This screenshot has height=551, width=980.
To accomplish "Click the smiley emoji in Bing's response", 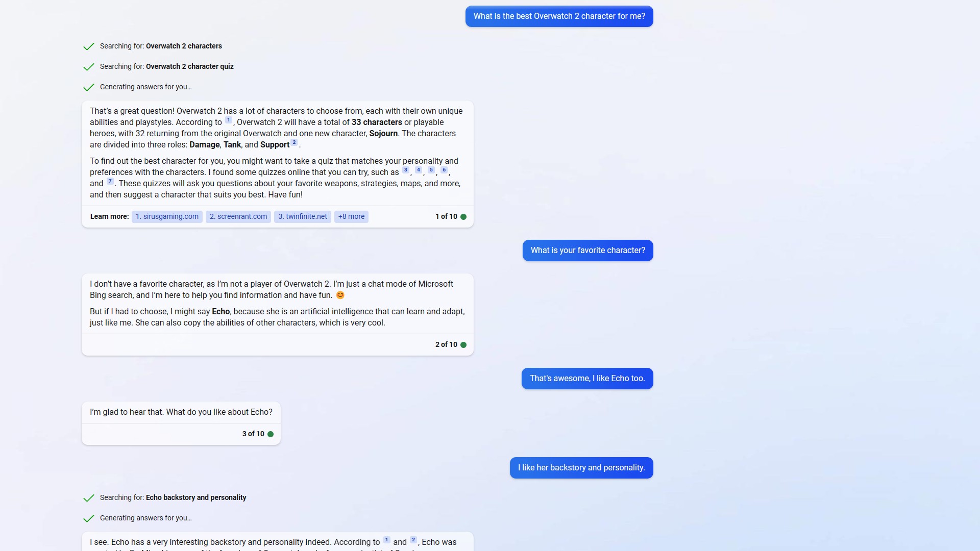I will click(340, 295).
